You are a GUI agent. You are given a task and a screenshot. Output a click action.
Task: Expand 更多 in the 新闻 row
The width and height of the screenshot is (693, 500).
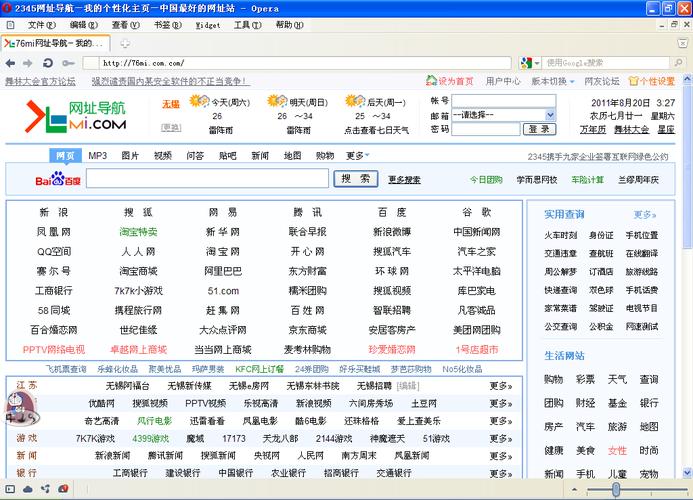(x=501, y=456)
